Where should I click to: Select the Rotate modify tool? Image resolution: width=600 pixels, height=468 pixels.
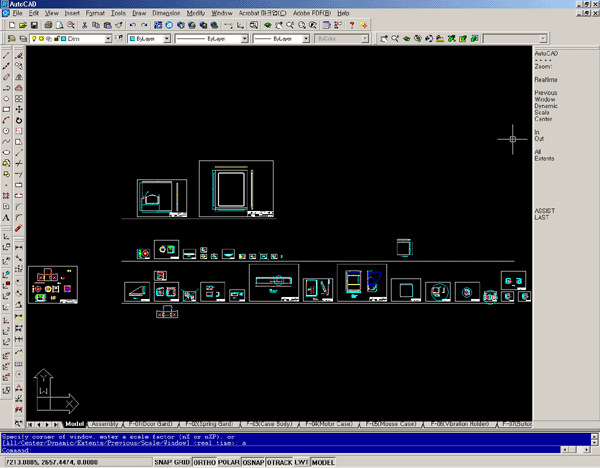pyautogui.click(x=19, y=120)
